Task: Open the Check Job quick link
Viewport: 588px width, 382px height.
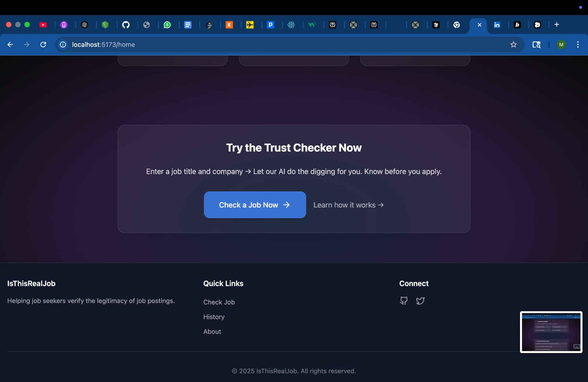Action: coord(219,302)
